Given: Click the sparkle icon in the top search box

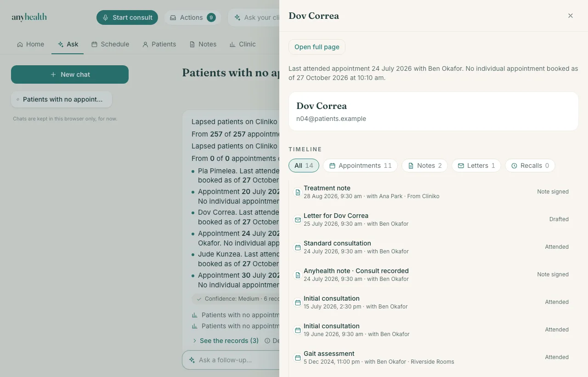Looking at the screenshot, I should 237,17.
